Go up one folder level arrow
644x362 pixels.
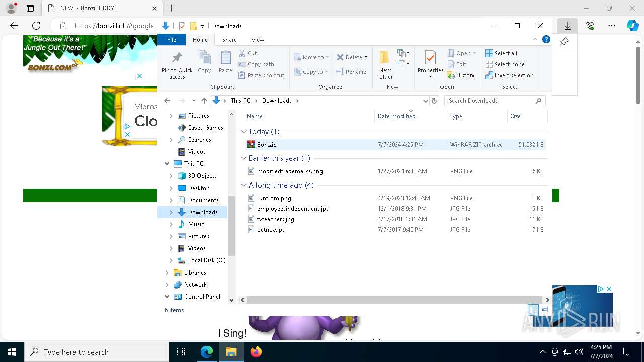[x=204, y=101]
